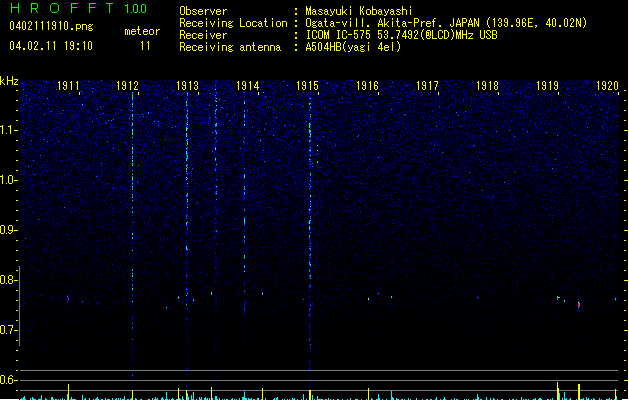Select receiver text ICOM IC-575 53.7492 MHz USB
This screenshot has height=400, width=629.
pos(401,35)
